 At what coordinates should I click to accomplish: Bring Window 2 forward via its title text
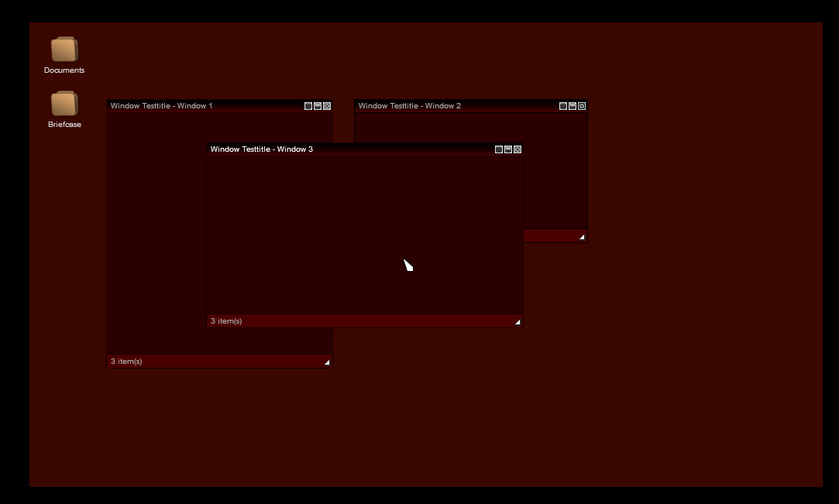(409, 106)
